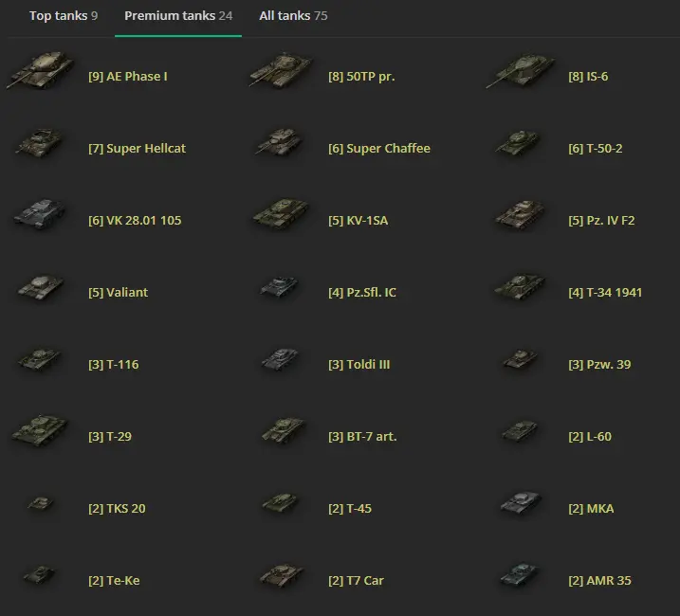Click the IS-6 tank image
Screen dimensions: 680x616
point(520,72)
